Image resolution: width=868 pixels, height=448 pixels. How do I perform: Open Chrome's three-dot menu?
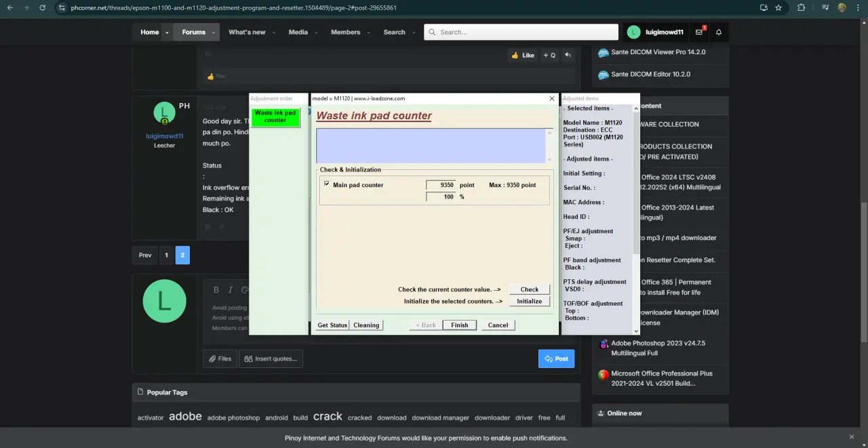[859, 7]
